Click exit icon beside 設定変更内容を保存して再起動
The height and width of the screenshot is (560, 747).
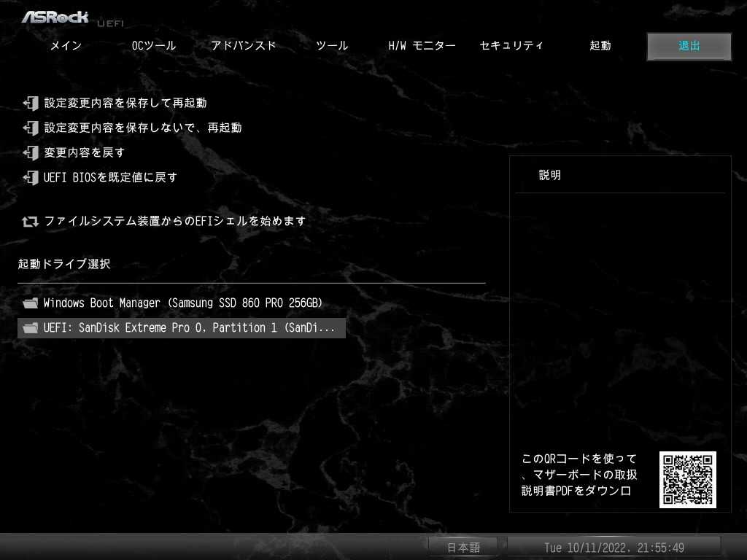click(x=31, y=103)
